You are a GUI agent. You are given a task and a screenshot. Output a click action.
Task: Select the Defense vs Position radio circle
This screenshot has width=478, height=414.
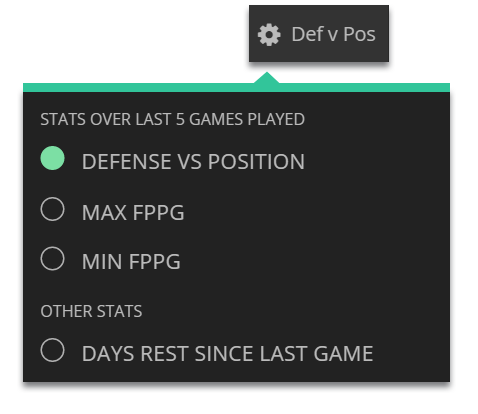(x=52, y=158)
